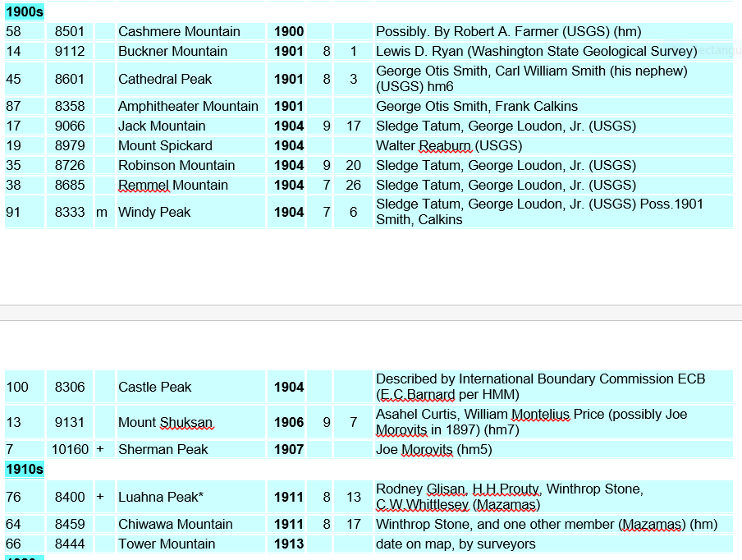Select the Windy Peak name cell
This screenshot has height=560, width=742.
pos(191,212)
